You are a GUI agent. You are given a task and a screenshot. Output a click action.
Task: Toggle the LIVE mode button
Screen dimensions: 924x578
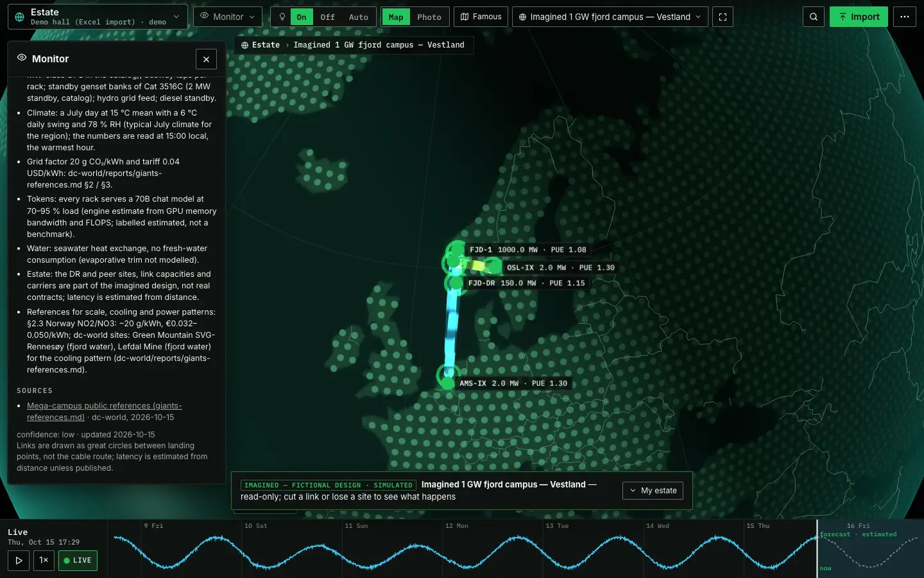point(78,560)
